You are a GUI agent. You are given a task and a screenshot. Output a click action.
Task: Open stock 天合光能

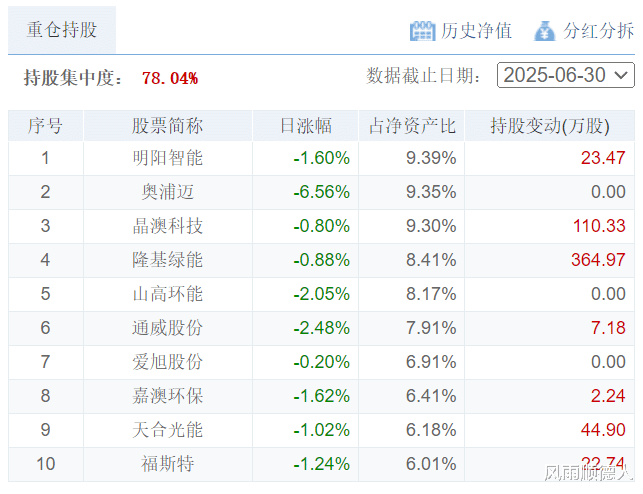167,430
